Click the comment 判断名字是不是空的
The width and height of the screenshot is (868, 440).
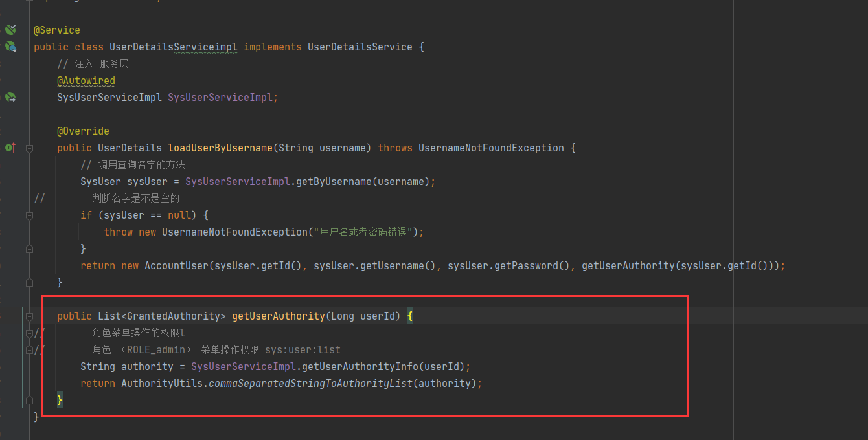pyautogui.click(x=136, y=199)
